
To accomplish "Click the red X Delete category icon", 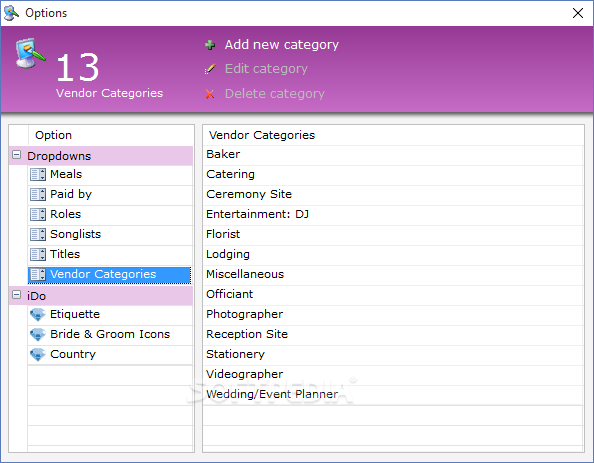I will (210, 94).
